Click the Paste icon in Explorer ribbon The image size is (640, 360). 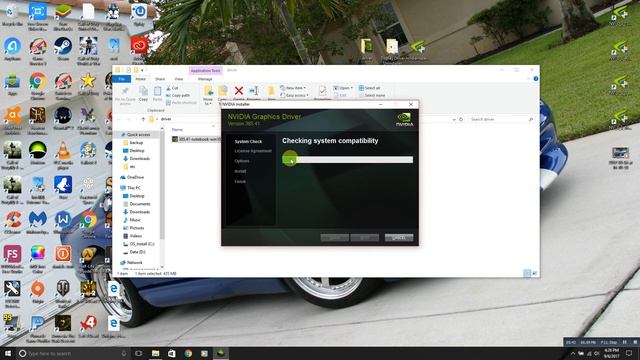point(158,93)
